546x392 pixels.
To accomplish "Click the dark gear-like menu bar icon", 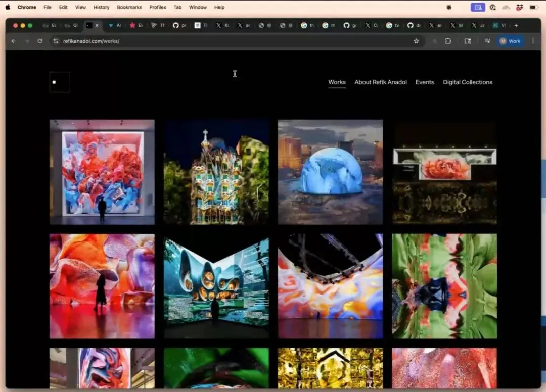I will click(449, 7).
